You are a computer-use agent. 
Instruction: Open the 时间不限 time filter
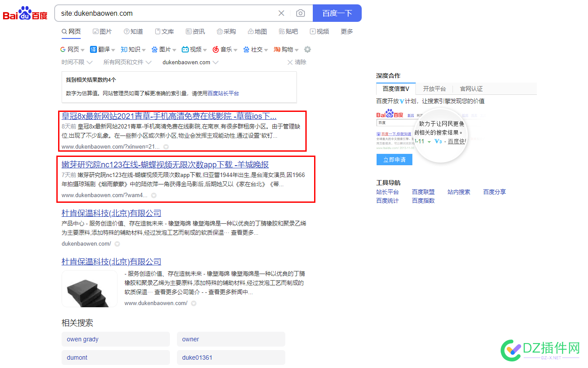pos(77,62)
